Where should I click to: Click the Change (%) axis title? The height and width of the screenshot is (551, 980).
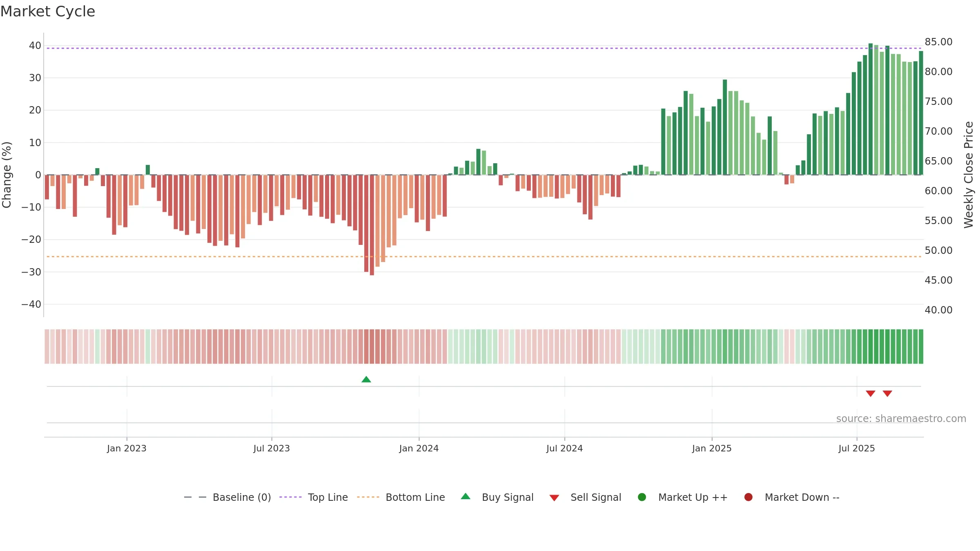[x=7, y=175]
